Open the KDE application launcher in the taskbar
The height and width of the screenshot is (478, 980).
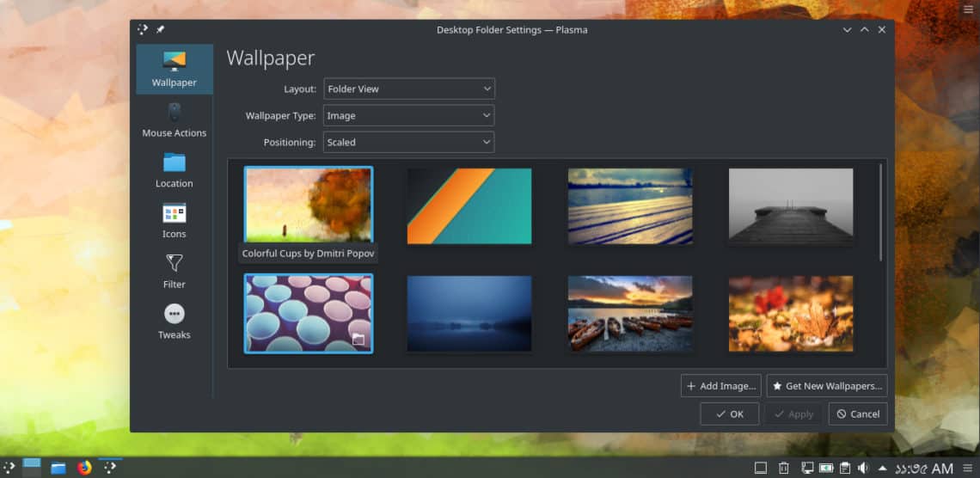[9, 468]
